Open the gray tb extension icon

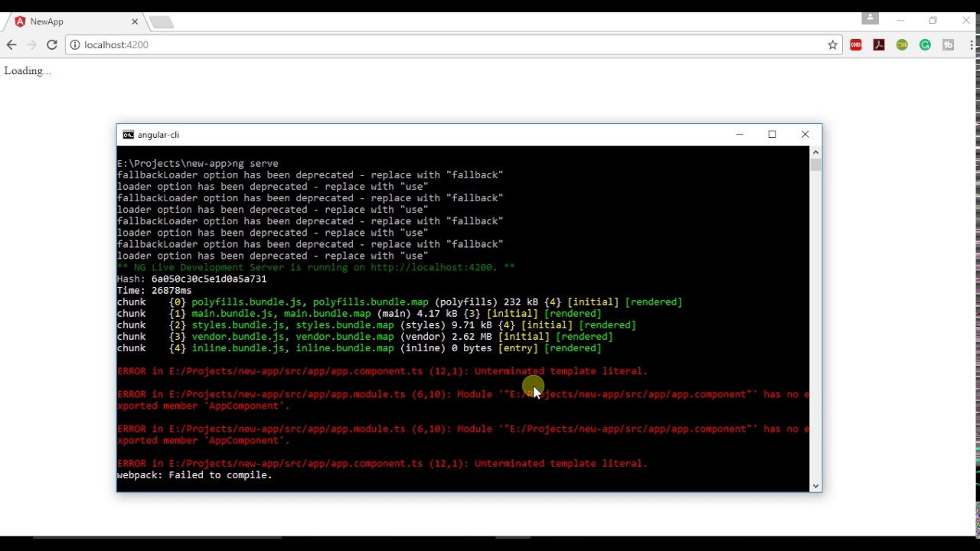pos(948,45)
